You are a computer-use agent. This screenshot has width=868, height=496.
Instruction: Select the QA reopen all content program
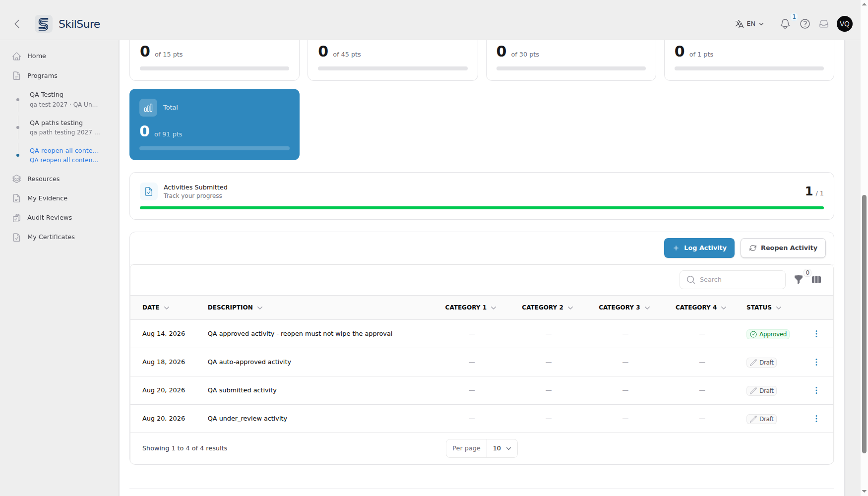64,155
